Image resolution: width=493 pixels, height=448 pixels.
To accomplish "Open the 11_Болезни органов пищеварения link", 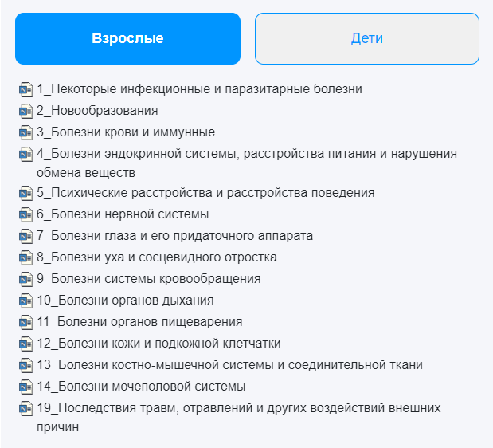I will (139, 322).
